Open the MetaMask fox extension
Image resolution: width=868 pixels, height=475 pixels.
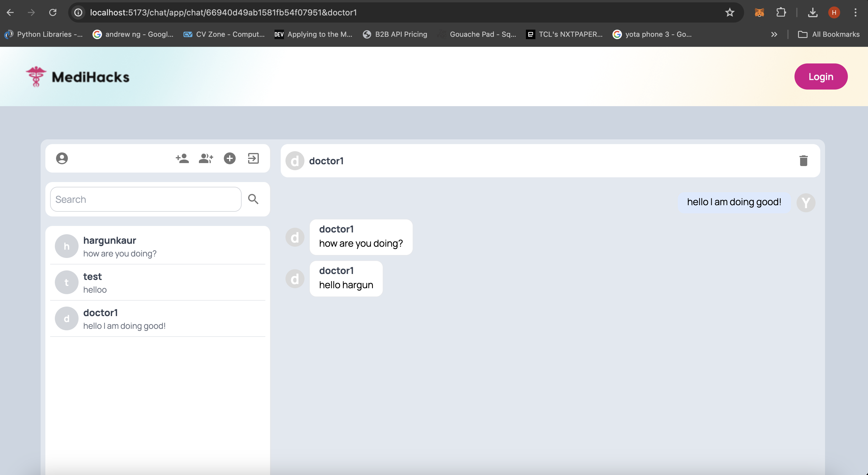point(759,12)
